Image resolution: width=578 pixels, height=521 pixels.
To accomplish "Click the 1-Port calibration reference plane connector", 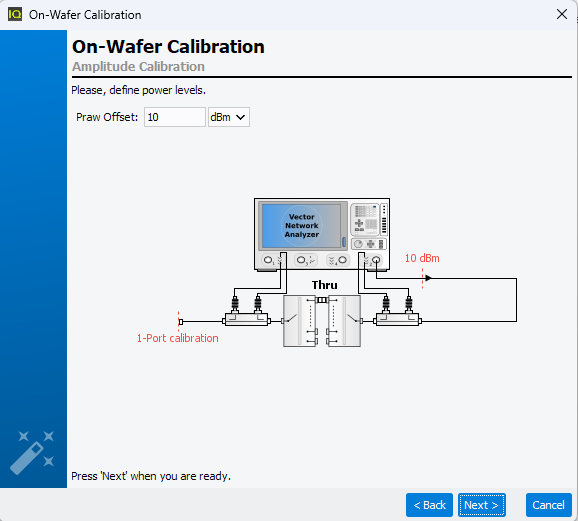I will 181,322.
